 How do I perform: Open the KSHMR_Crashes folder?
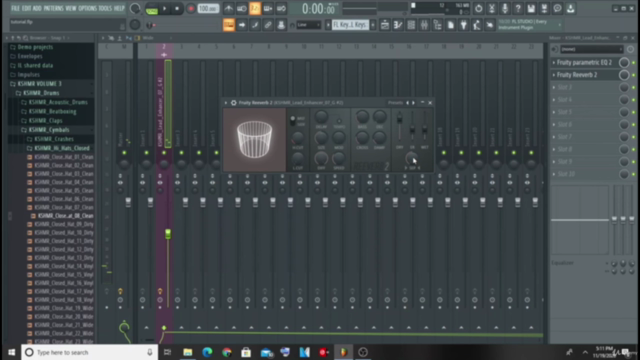tap(53, 139)
